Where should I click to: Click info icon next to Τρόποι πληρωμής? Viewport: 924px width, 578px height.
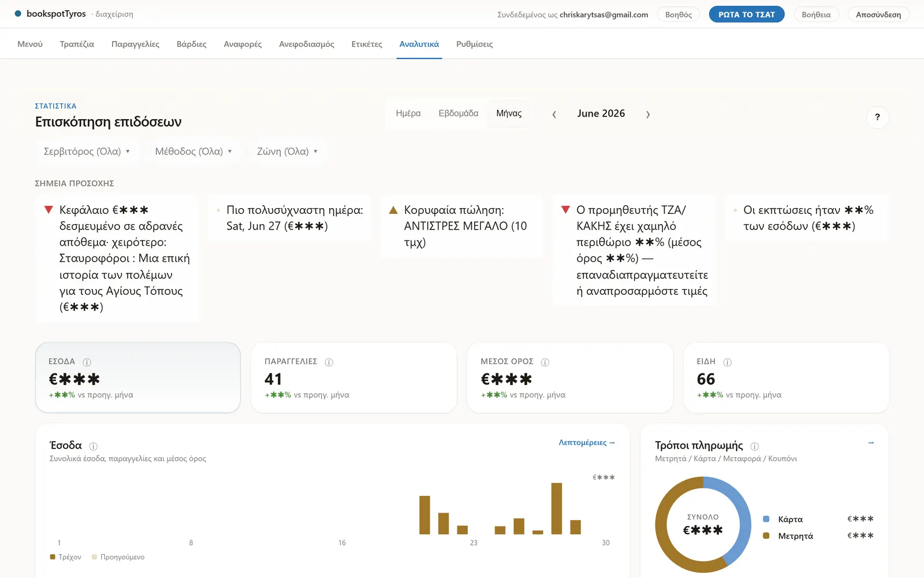755,446
